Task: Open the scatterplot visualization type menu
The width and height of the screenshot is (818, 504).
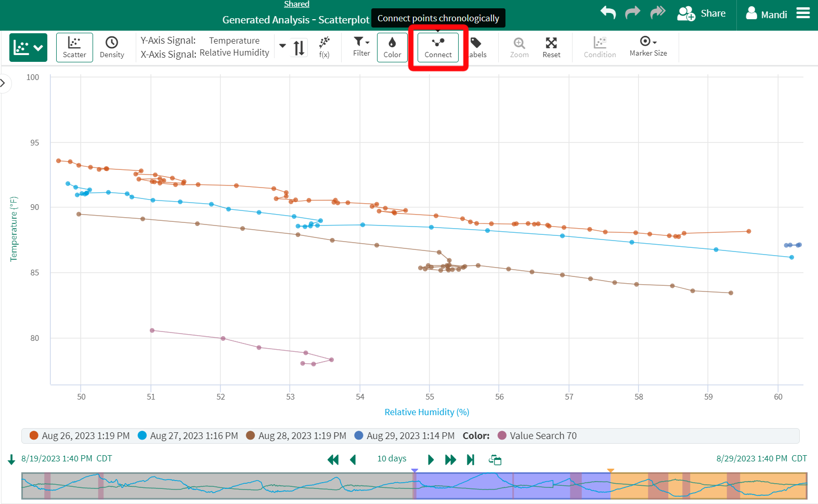Action: 28,48
